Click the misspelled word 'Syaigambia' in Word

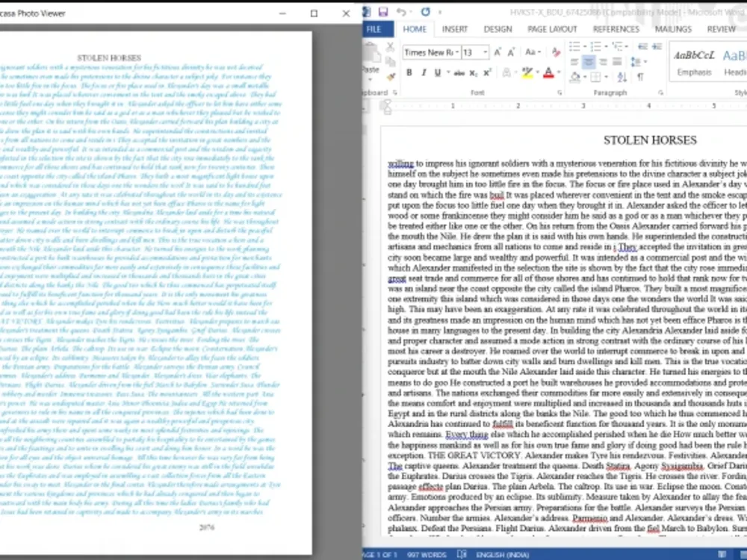[682, 466]
